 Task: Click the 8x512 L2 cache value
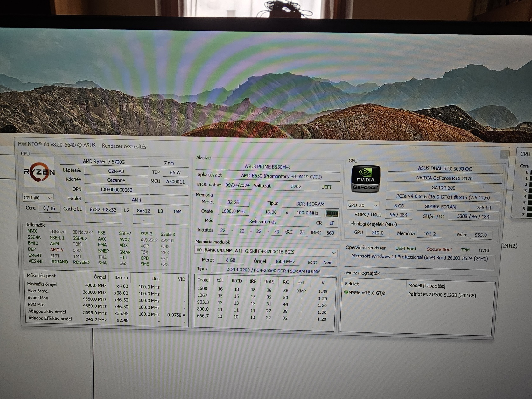tap(143, 211)
